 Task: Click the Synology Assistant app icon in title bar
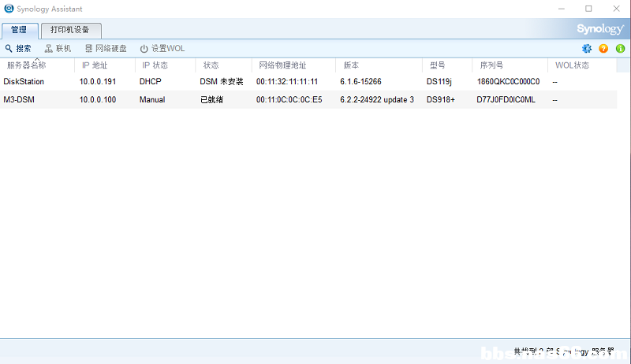pos(9,9)
